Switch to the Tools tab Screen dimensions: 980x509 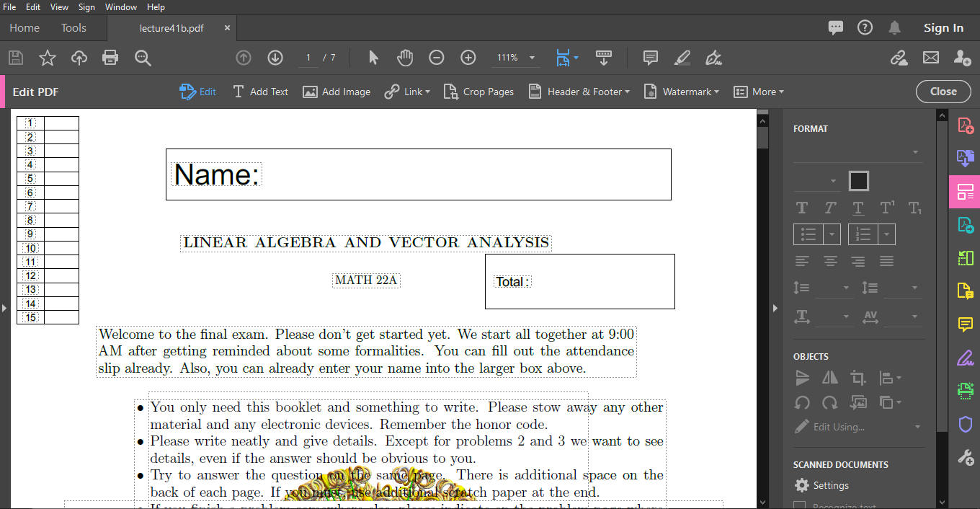[73, 28]
